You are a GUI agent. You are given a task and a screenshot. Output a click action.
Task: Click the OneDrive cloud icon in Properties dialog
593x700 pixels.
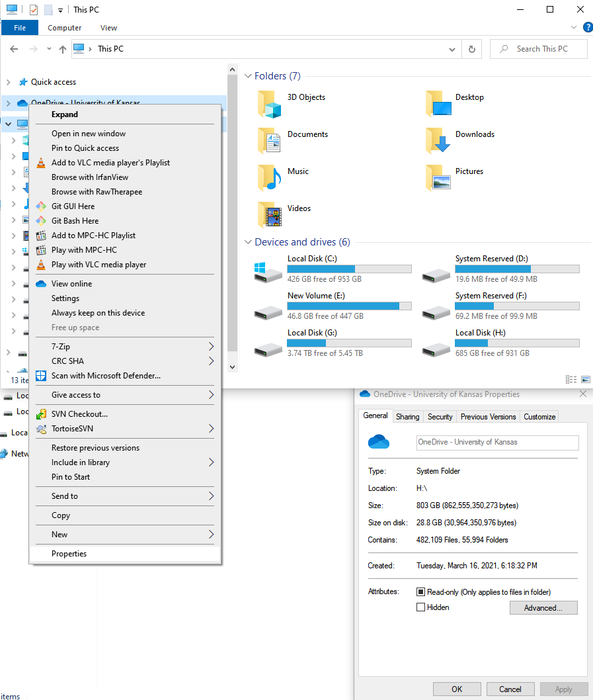(x=379, y=442)
